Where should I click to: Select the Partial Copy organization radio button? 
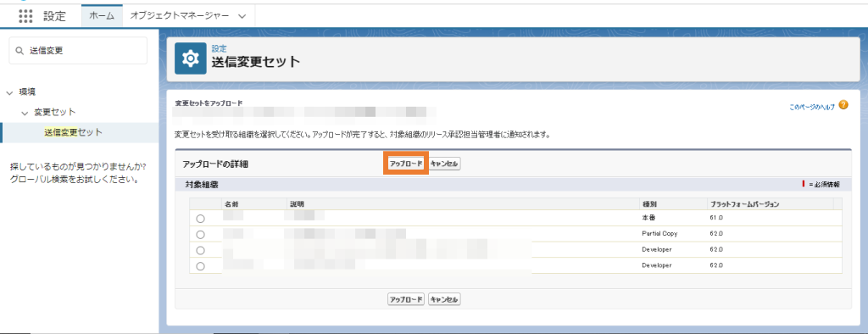(200, 234)
